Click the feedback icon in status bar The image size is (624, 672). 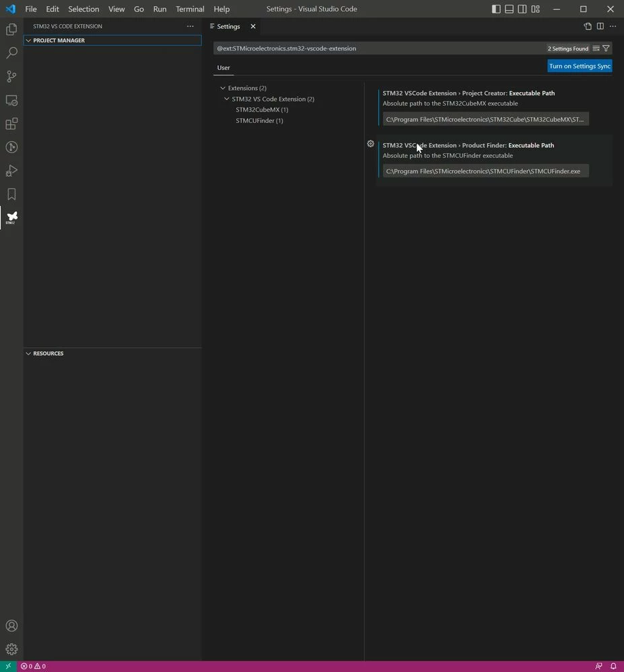coord(598,666)
